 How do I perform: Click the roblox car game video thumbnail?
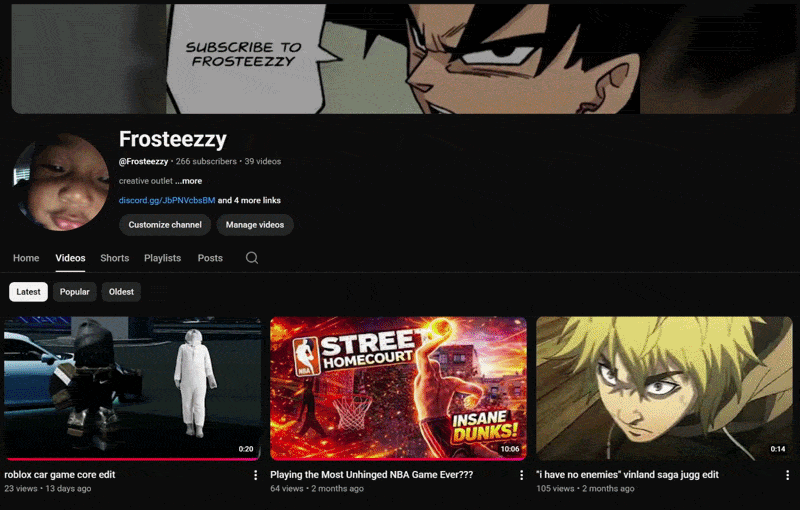point(133,388)
